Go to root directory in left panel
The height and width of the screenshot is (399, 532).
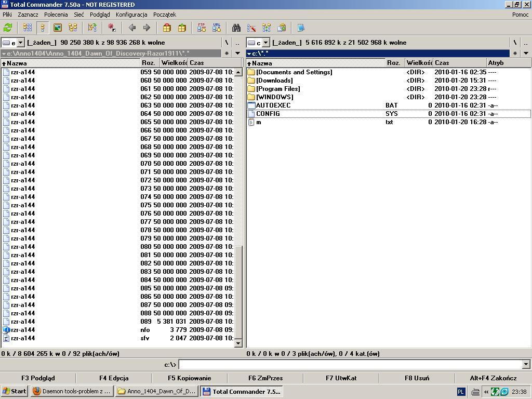pyautogui.click(x=227, y=43)
